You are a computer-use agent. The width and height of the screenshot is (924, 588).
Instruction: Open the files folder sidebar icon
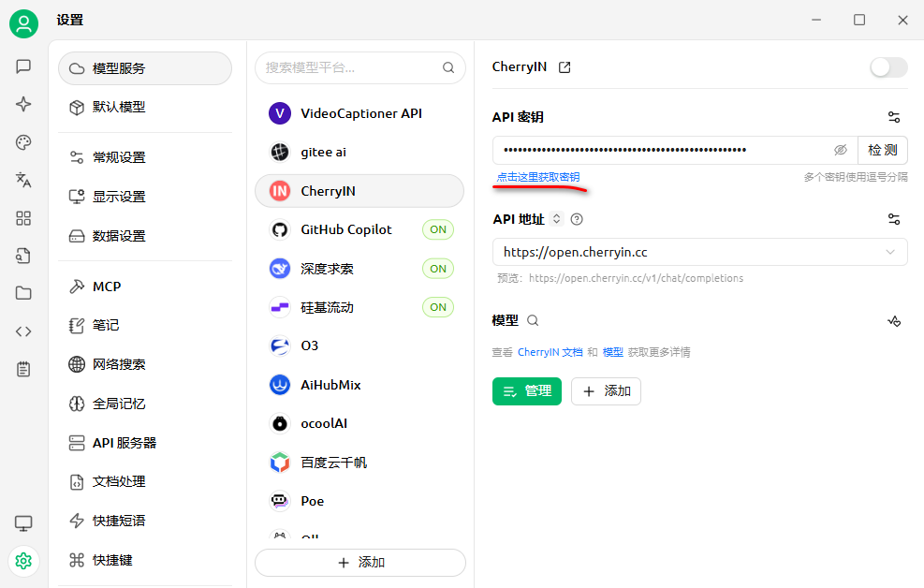[x=23, y=293]
